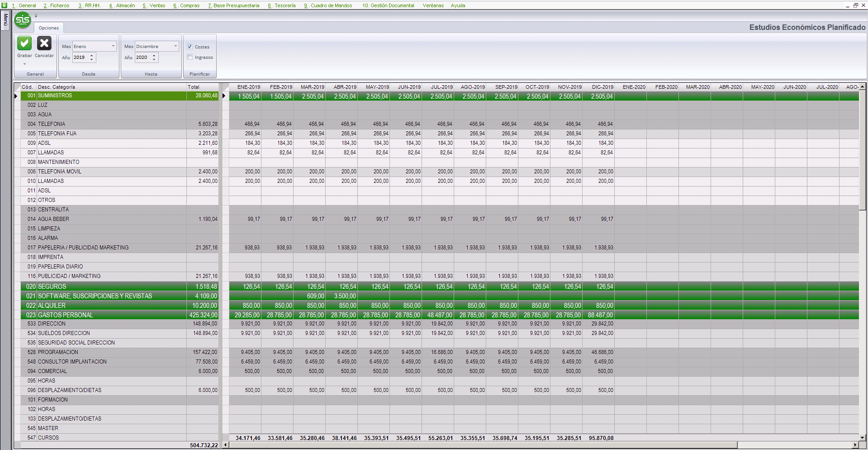The width and height of the screenshot is (868, 450).
Task: Click the Total column header
Action: tap(203, 87)
